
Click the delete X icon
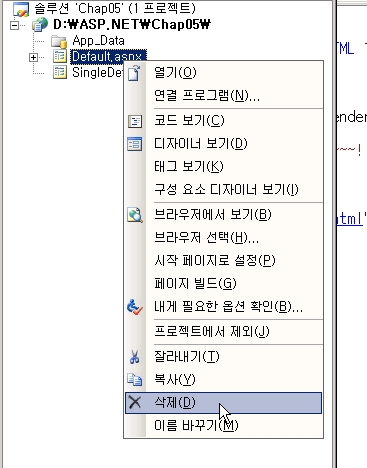(135, 403)
